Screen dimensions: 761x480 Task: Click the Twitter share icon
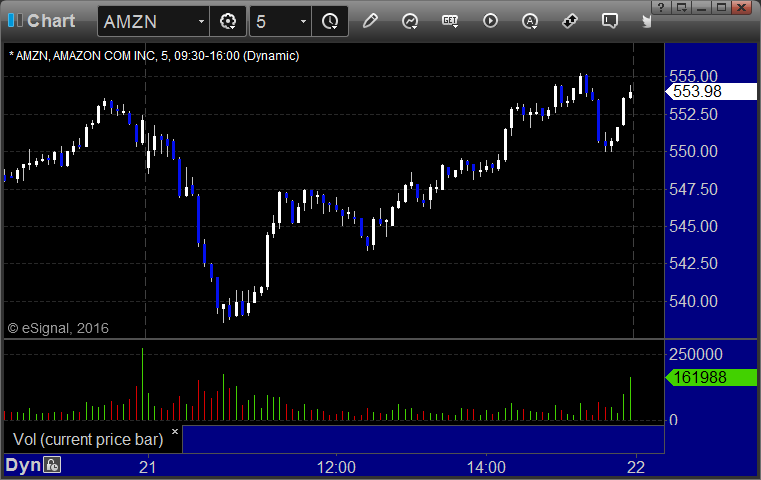pyautogui.click(x=646, y=21)
